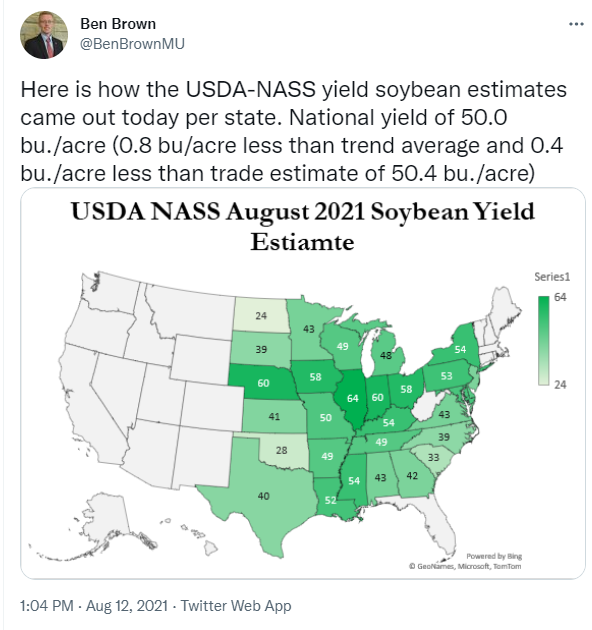The width and height of the screenshot is (592, 630).
Task: Open the tweet timestamp 1:04 PM Aug 12, 2021
Action: pyautogui.click(x=94, y=605)
